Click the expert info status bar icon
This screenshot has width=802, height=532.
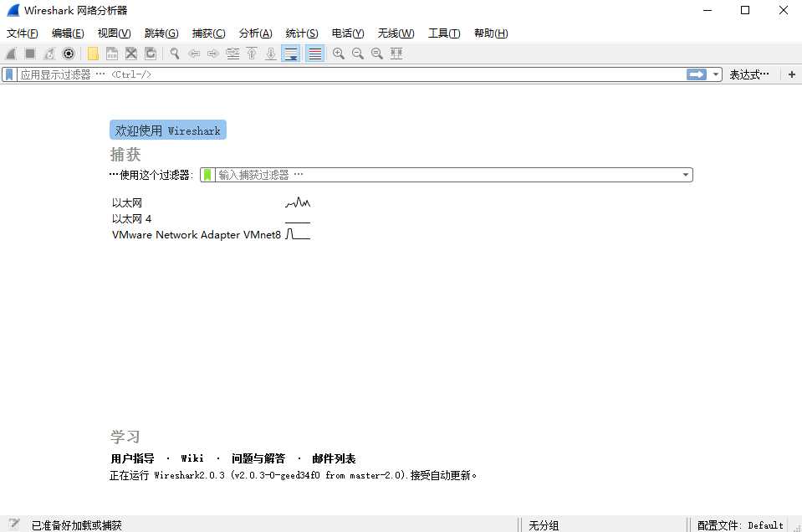point(14,524)
